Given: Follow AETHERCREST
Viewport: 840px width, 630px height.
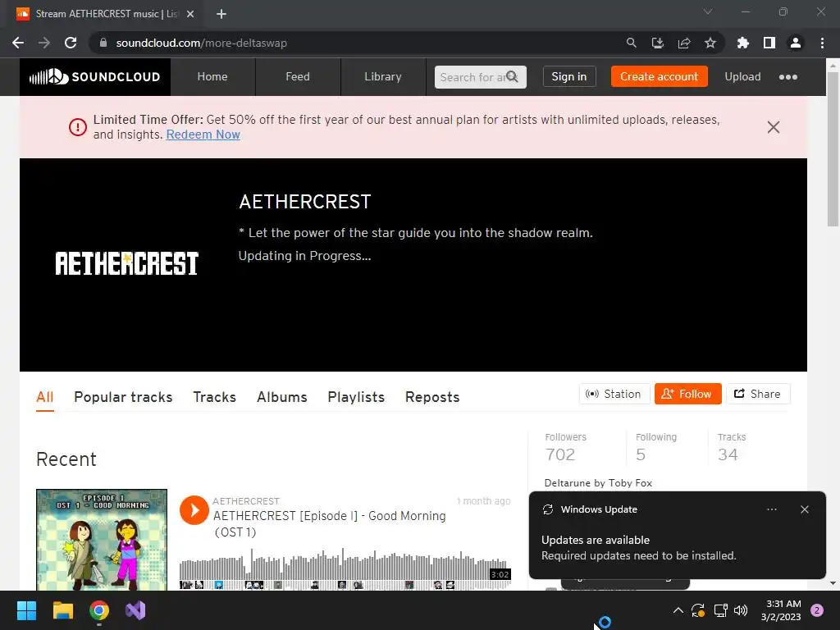Looking at the screenshot, I should click(x=688, y=394).
